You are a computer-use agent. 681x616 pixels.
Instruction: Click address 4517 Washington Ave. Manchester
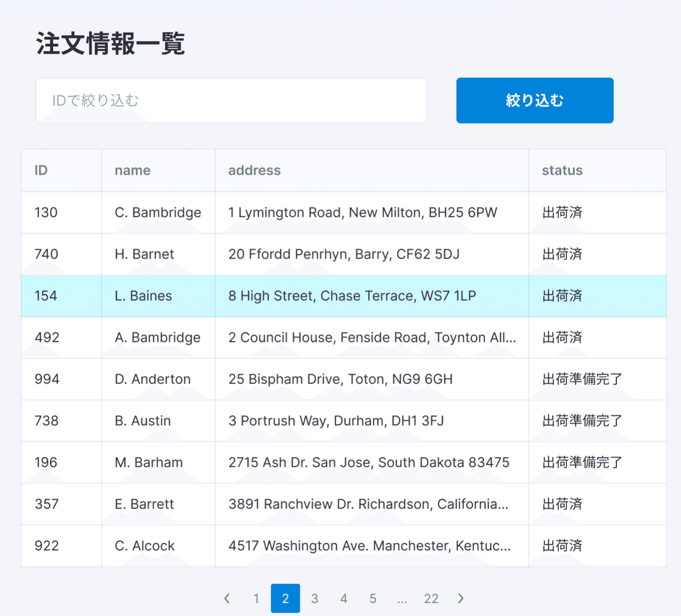[x=369, y=546]
